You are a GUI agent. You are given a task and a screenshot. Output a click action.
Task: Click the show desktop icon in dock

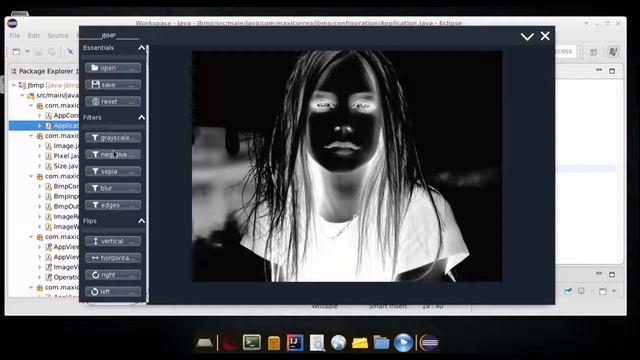[204, 343]
